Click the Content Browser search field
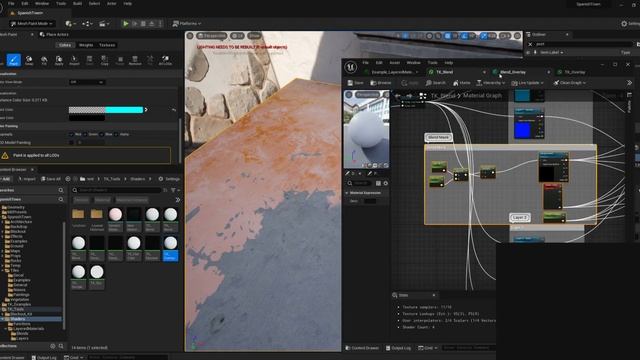This screenshot has width=640, height=360. point(116,190)
